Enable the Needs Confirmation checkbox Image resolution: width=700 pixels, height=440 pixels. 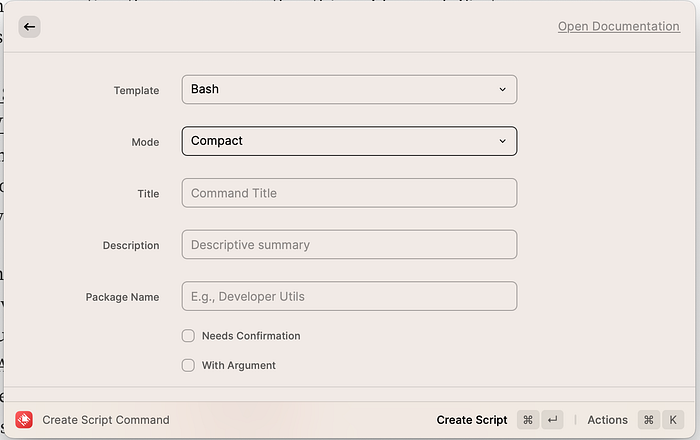[x=188, y=336]
